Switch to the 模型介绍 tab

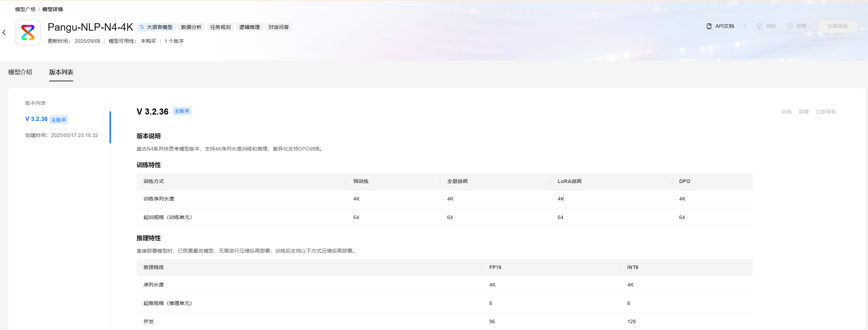20,72
